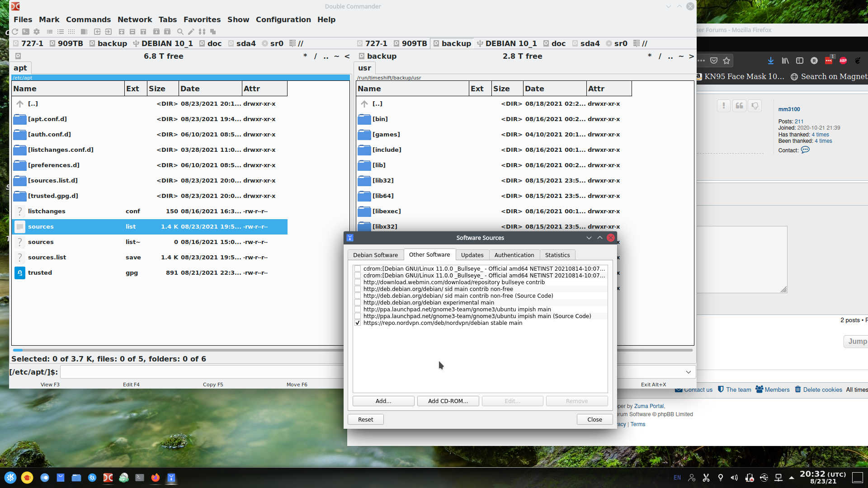Click the copy panels icon in toolbar
868x488 pixels.
point(213,32)
